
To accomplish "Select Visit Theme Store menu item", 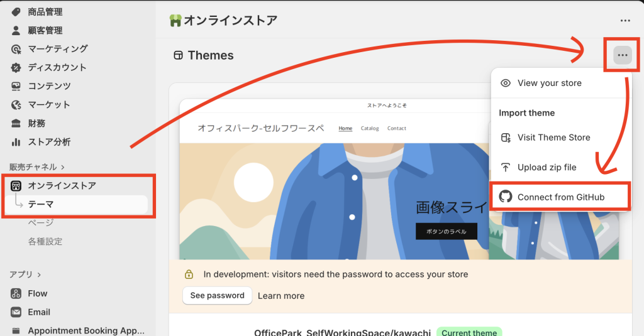I will coord(553,138).
